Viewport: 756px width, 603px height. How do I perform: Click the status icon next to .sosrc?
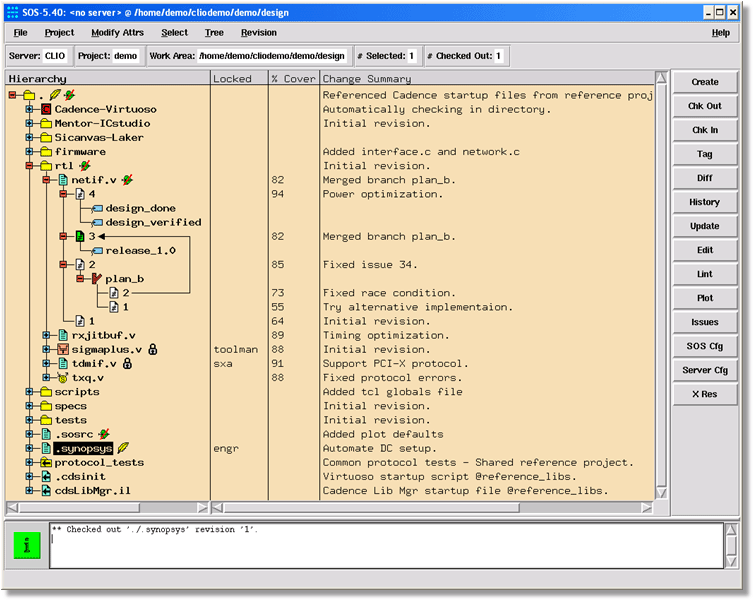[x=104, y=434]
